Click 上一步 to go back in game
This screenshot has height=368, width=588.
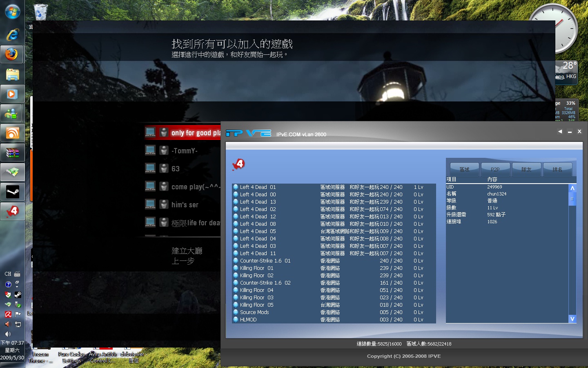[183, 261]
